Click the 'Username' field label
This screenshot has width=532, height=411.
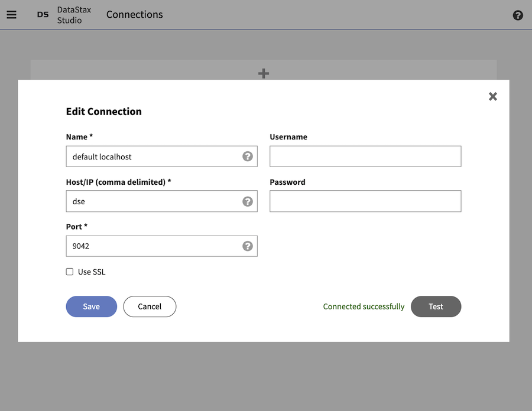coord(288,137)
